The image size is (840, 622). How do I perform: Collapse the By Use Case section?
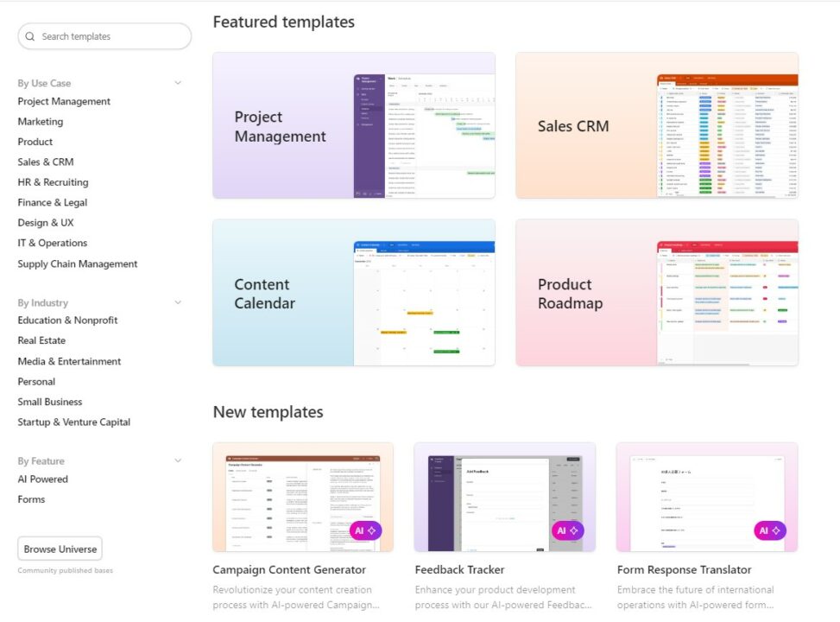tap(178, 84)
